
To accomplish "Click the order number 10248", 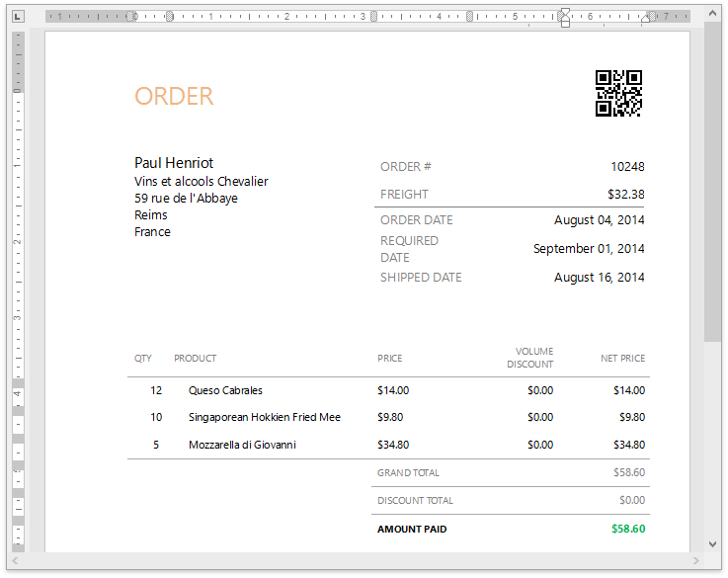I will (627, 167).
